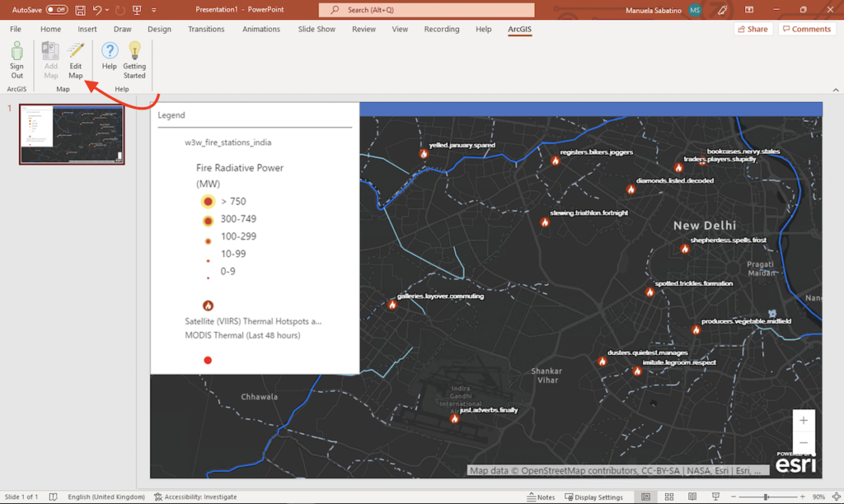Click fire marker at producers.vegetable.midfield
844x504 pixels.
(696, 330)
